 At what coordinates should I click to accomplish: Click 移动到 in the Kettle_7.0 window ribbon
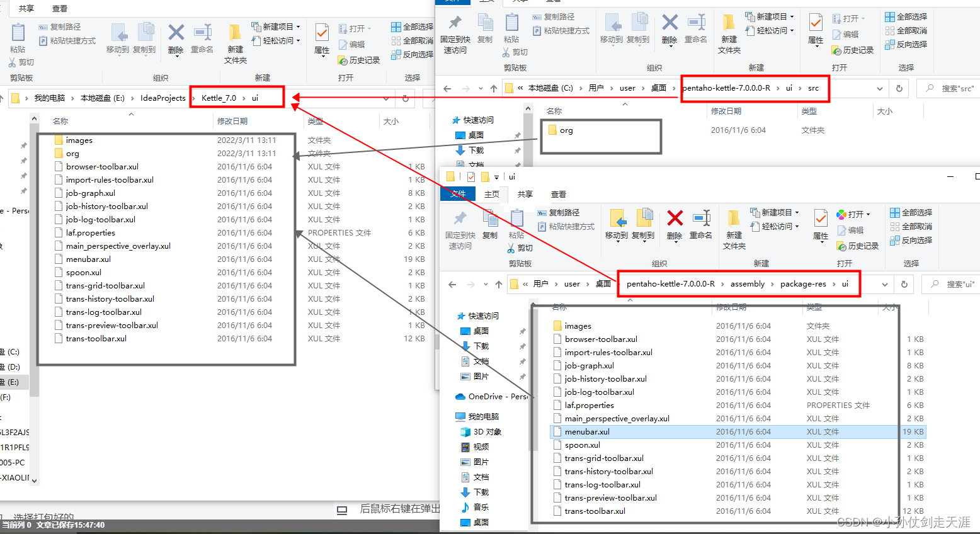pyautogui.click(x=118, y=39)
